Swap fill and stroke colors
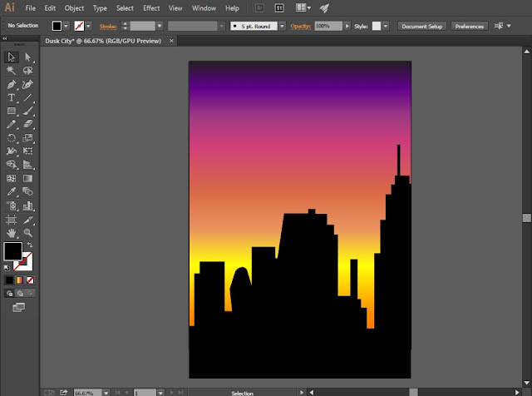 pyautogui.click(x=29, y=245)
